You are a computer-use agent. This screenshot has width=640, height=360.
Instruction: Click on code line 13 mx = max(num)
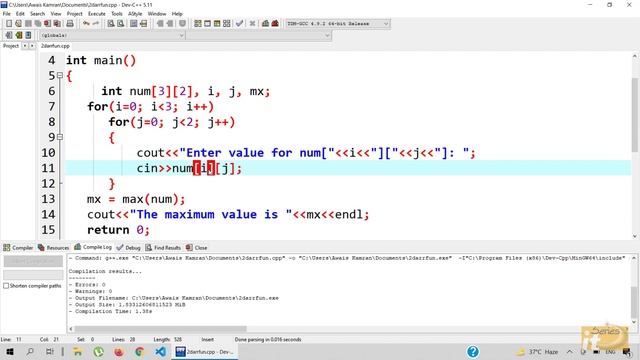[x=136, y=199]
